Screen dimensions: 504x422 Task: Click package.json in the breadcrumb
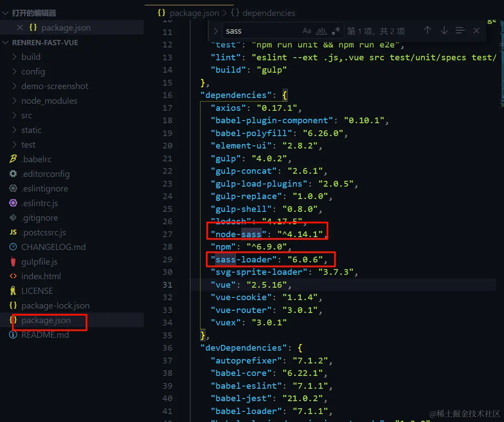coord(194,13)
